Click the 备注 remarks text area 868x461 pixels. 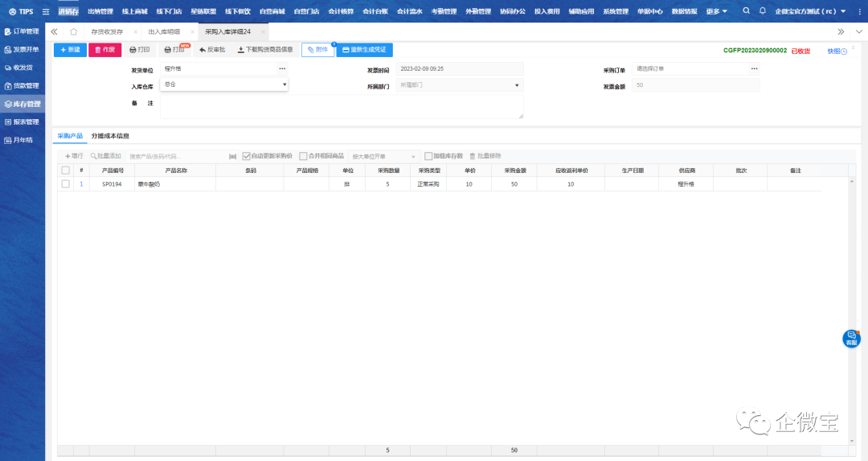point(342,106)
